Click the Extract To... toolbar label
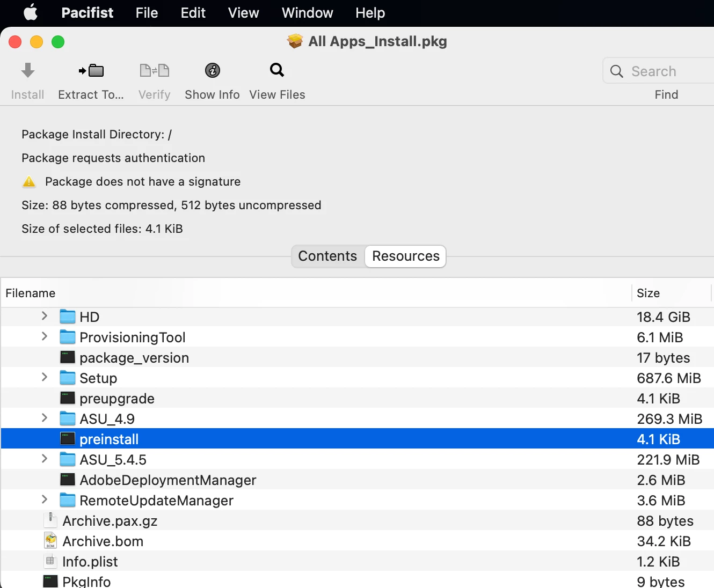 [91, 94]
